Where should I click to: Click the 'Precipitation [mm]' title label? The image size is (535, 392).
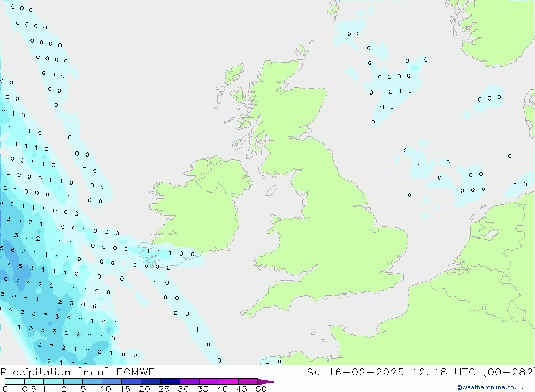(x=55, y=372)
